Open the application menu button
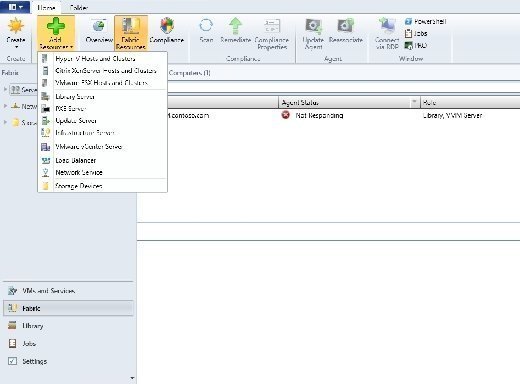 [15, 7]
